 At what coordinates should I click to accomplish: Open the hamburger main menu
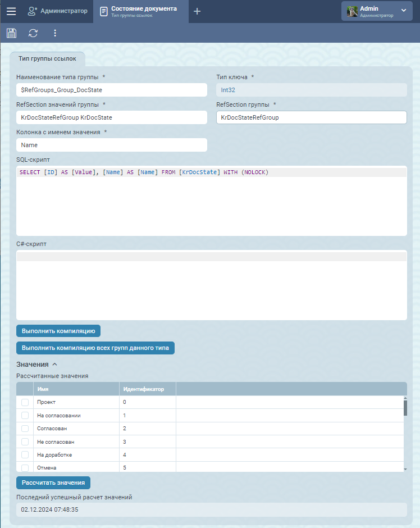[x=11, y=11]
